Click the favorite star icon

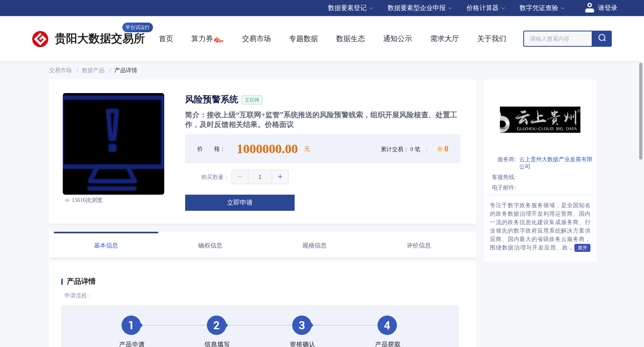[440, 149]
